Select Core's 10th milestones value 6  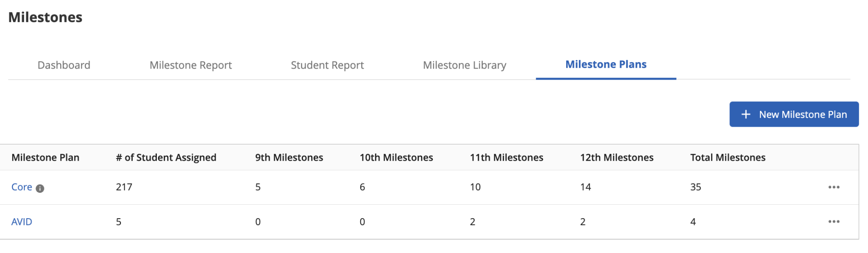click(362, 187)
